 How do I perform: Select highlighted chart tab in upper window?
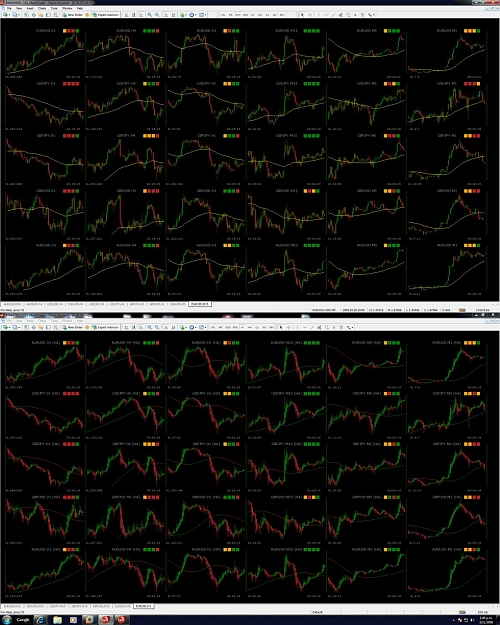[x=199, y=304]
